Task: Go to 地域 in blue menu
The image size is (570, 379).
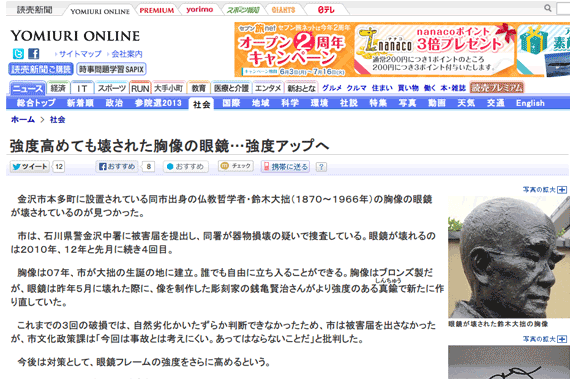Action: [x=261, y=103]
